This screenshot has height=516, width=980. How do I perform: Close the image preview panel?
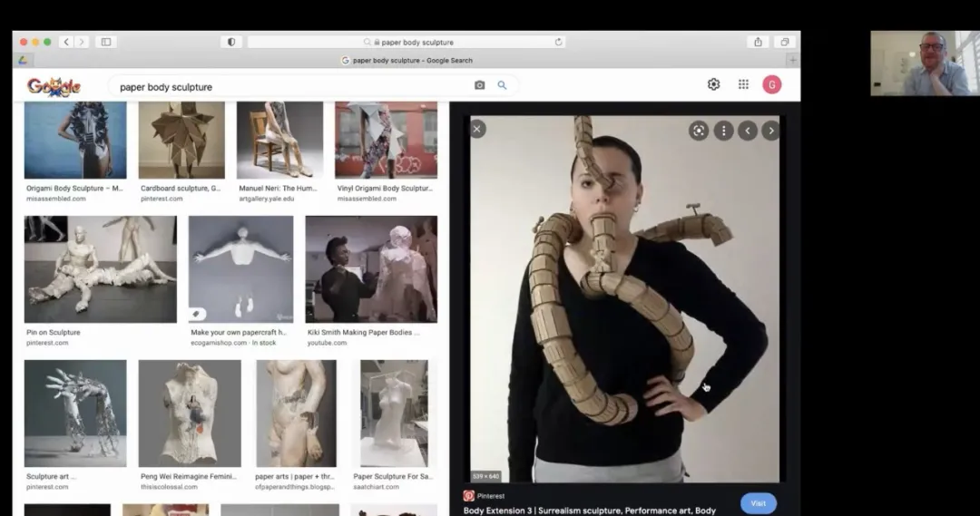pos(477,130)
